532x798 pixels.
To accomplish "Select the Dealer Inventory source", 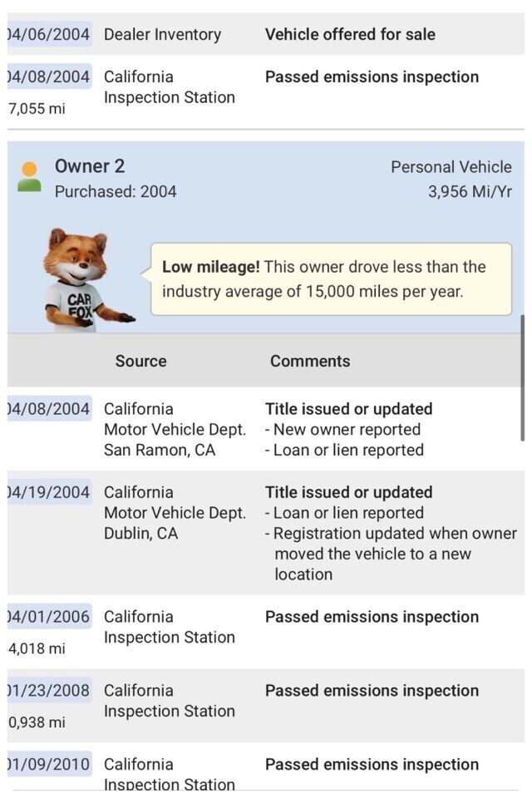I will pyautogui.click(x=162, y=34).
